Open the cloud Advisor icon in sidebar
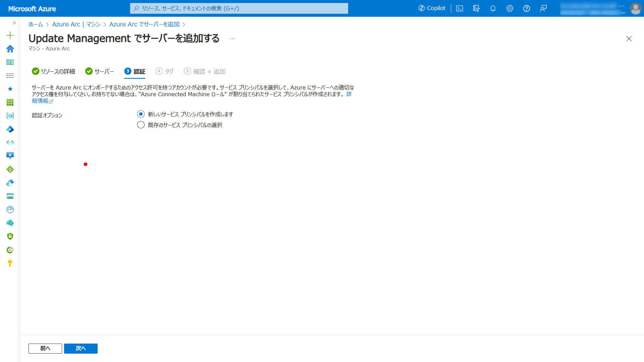Screen dimensions: 644x362 pyautogui.click(x=10, y=223)
